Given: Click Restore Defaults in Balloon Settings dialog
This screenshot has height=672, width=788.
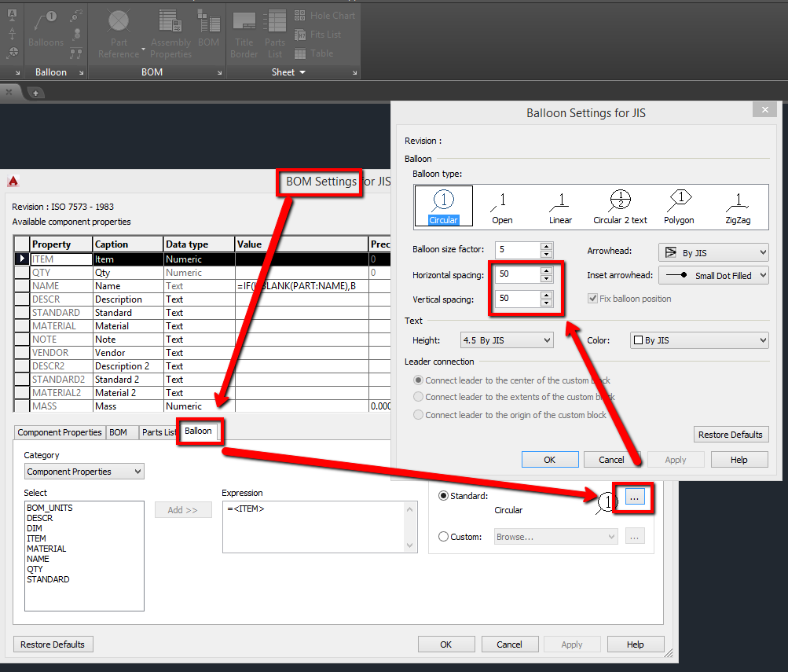Looking at the screenshot, I should click(731, 434).
